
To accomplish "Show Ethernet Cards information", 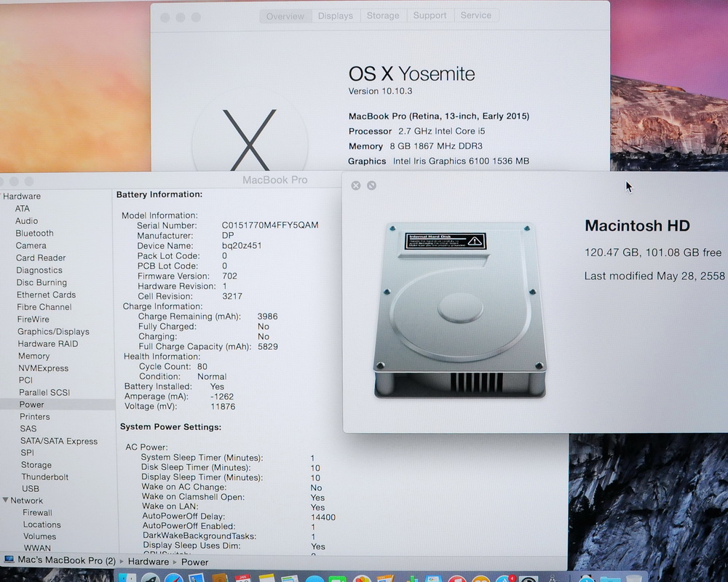I will tap(47, 295).
